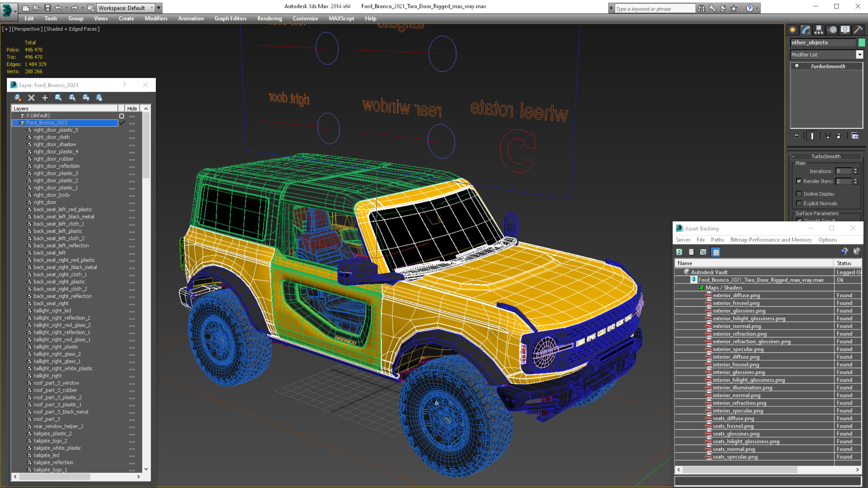Click the Hide column header
The image size is (868, 488).
[x=132, y=108]
